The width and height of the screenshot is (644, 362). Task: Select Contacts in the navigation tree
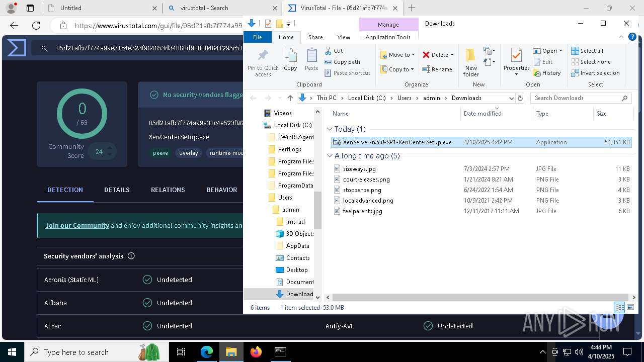tap(298, 258)
